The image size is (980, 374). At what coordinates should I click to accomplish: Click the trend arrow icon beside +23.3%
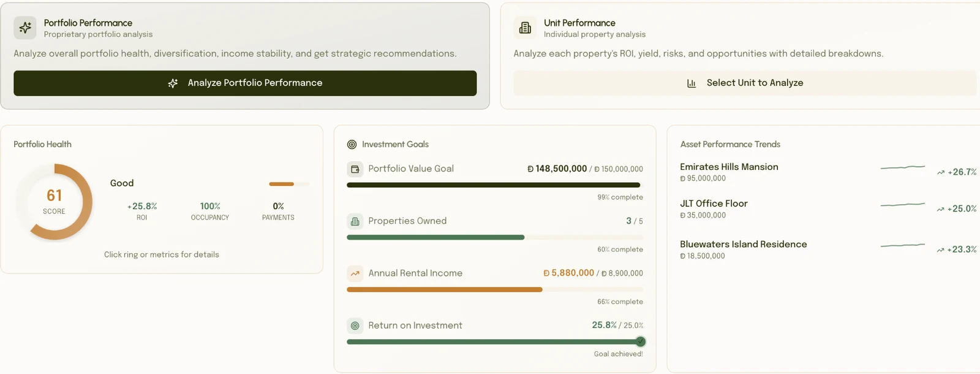pos(941,250)
